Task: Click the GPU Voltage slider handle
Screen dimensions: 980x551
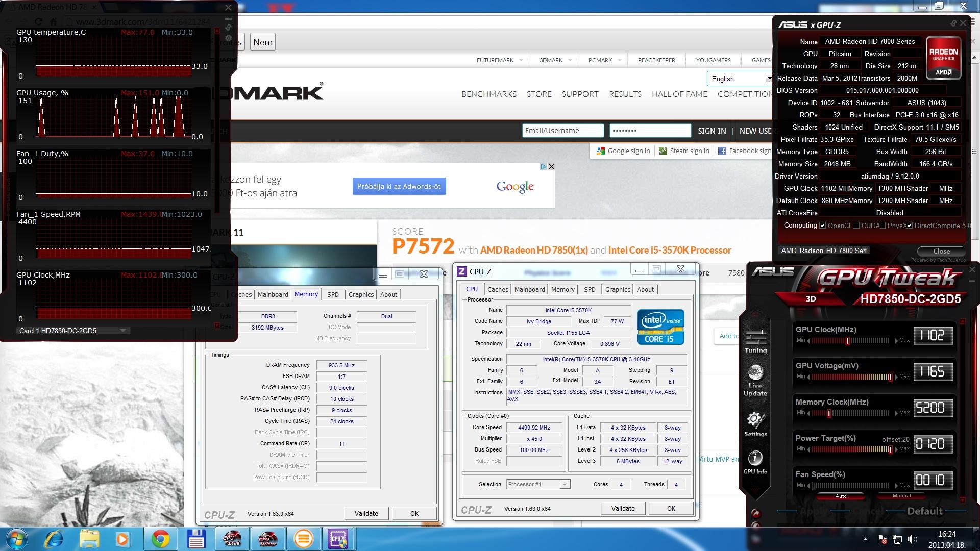Action: coord(890,377)
